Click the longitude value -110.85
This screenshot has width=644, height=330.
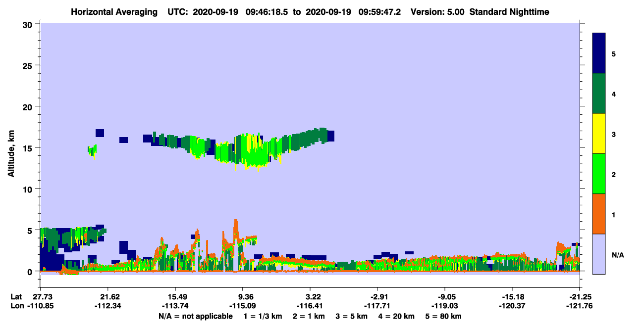tap(40, 306)
